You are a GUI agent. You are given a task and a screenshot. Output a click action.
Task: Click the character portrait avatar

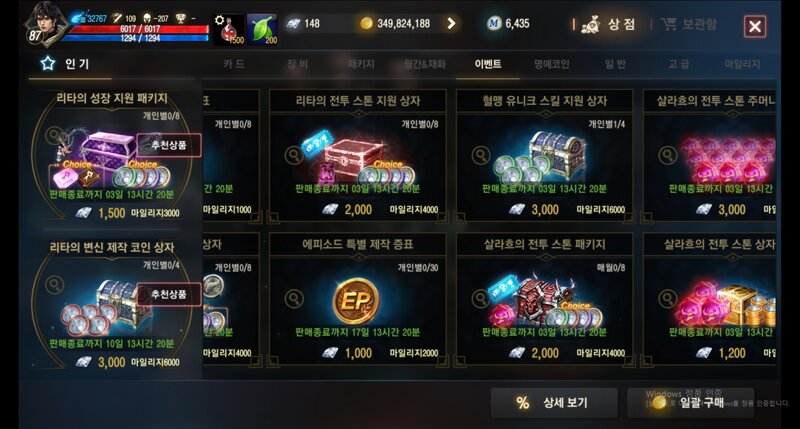coord(45,24)
